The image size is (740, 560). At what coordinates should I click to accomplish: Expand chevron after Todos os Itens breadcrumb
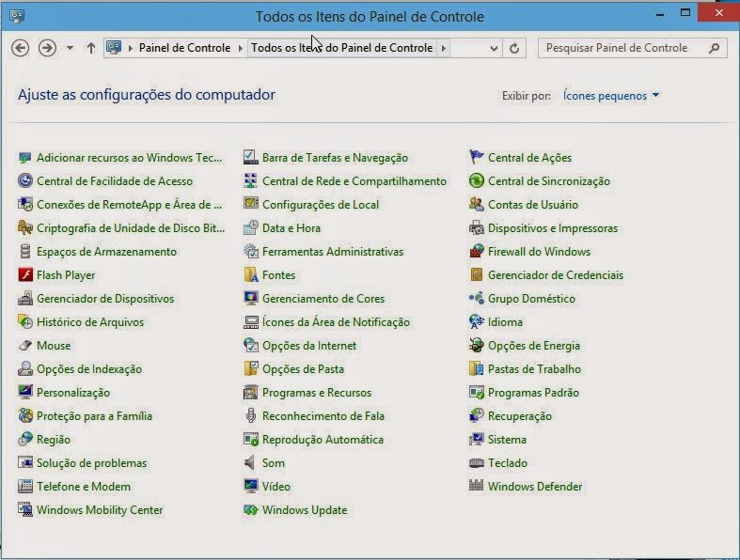pyautogui.click(x=443, y=48)
